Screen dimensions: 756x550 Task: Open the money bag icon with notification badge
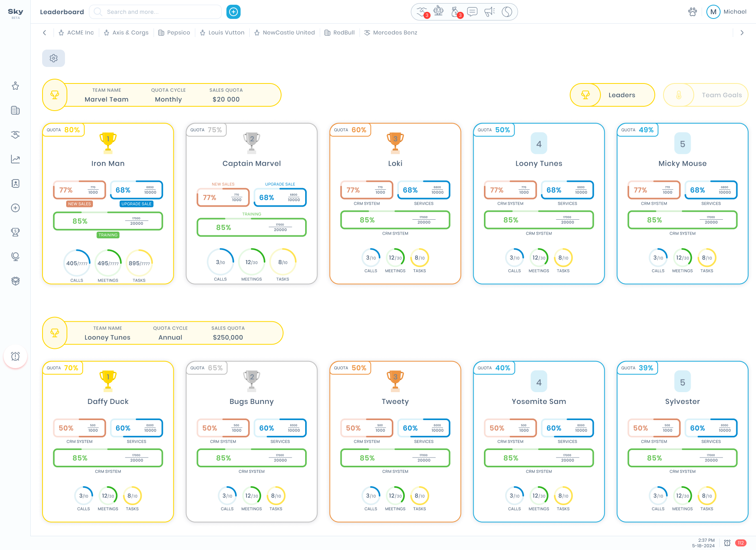[456, 12]
